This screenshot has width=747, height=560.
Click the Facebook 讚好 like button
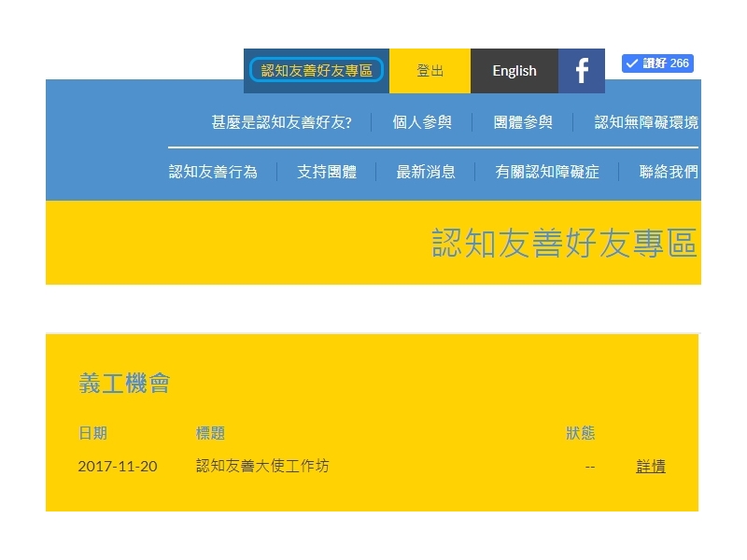click(657, 63)
